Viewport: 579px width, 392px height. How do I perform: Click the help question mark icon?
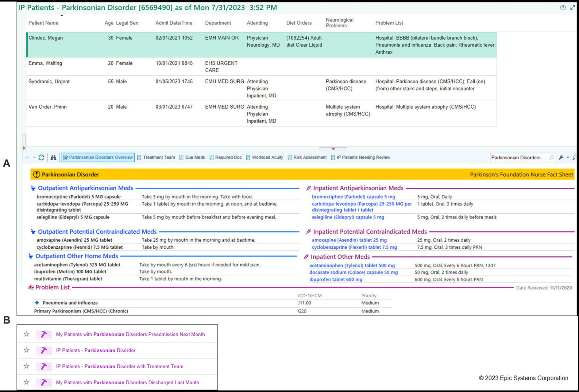point(563,8)
